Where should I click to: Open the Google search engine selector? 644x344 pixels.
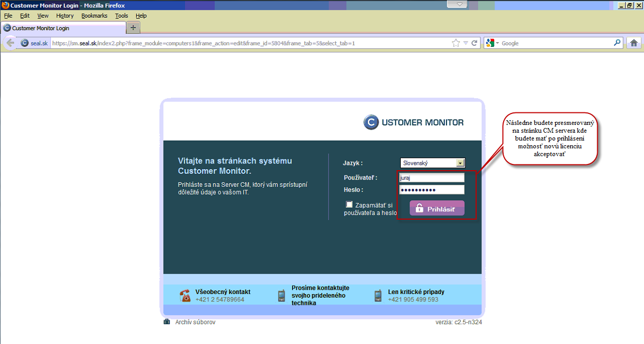pos(492,43)
